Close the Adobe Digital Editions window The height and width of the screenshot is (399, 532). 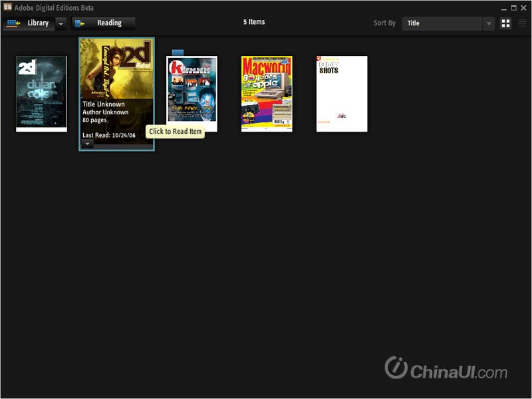[523, 8]
